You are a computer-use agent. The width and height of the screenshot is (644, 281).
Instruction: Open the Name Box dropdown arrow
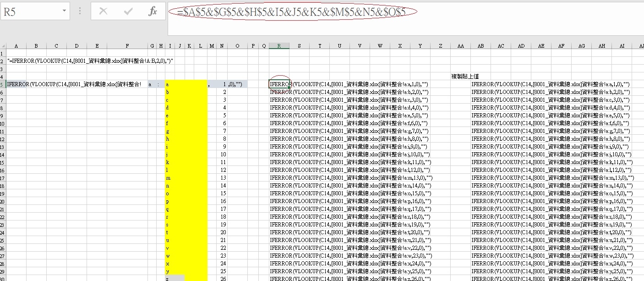coord(64,11)
